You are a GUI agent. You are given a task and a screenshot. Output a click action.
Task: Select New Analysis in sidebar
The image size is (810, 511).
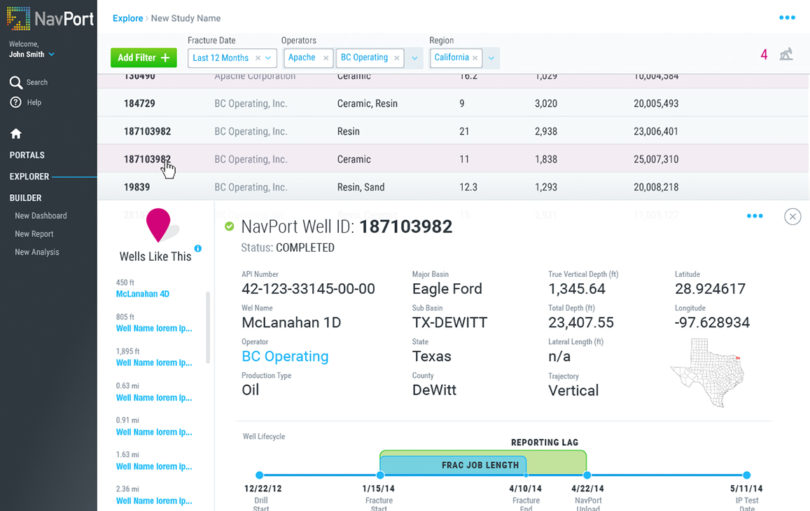(37, 252)
